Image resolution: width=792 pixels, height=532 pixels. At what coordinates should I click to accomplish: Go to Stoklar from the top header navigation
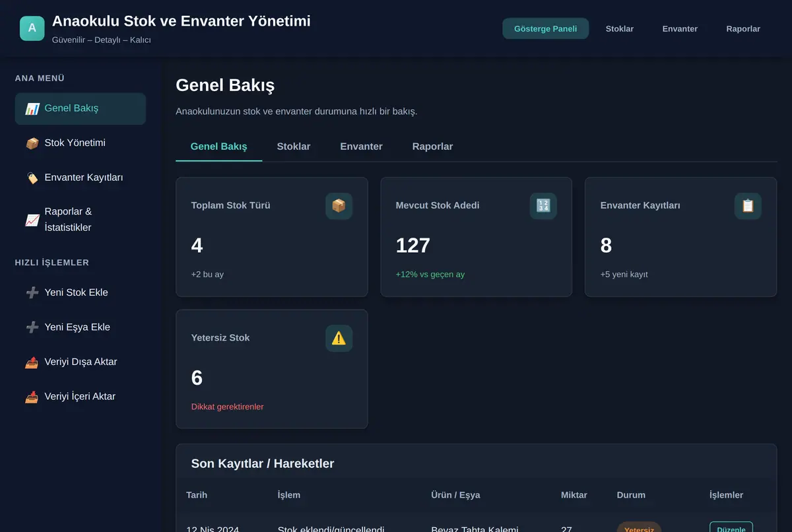point(620,28)
